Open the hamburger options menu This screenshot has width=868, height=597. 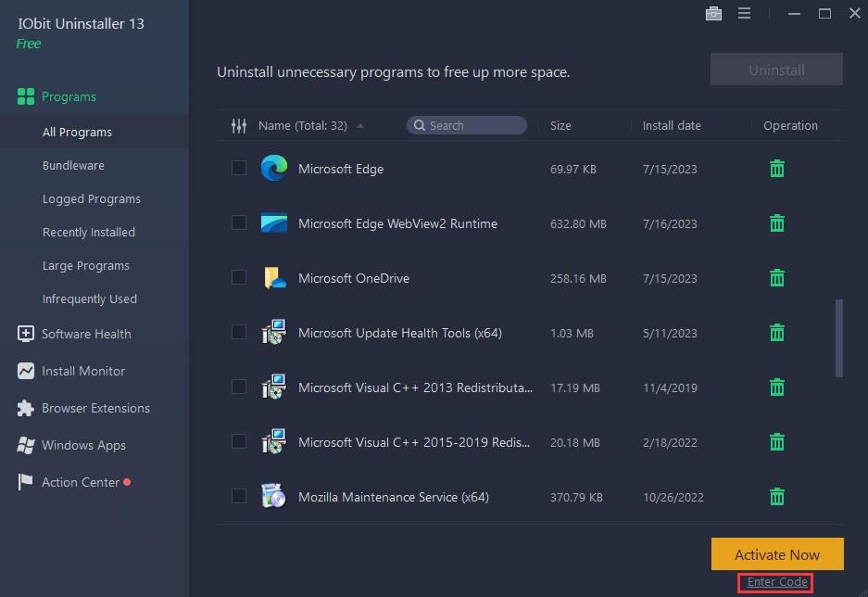744,13
